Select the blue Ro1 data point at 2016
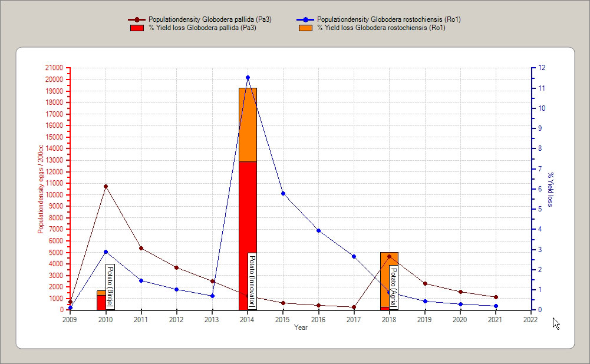Screen dimensions: 590x364 coord(318,230)
